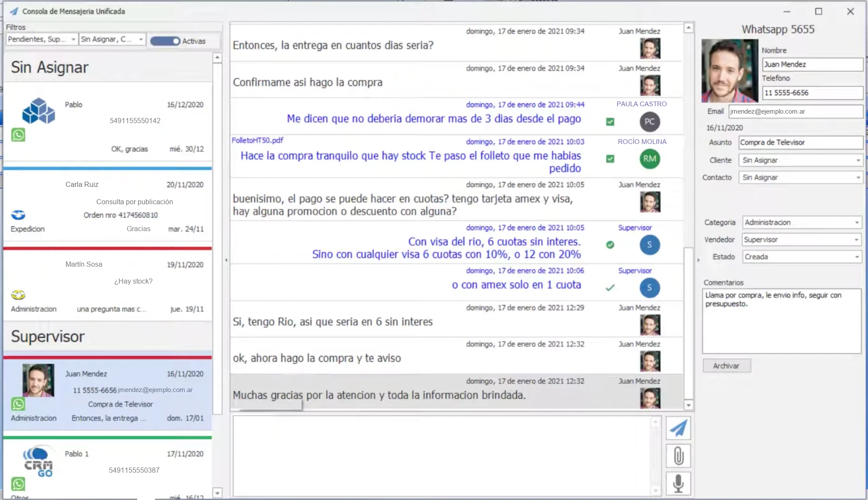Open the Contacto dropdown
This screenshot has width=868, height=500.
click(801, 177)
